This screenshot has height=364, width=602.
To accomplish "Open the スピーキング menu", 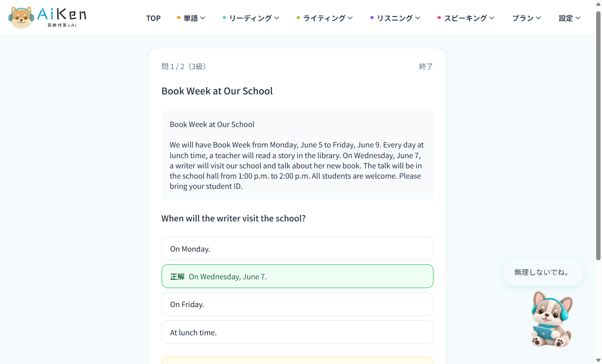I will click(466, 18).
